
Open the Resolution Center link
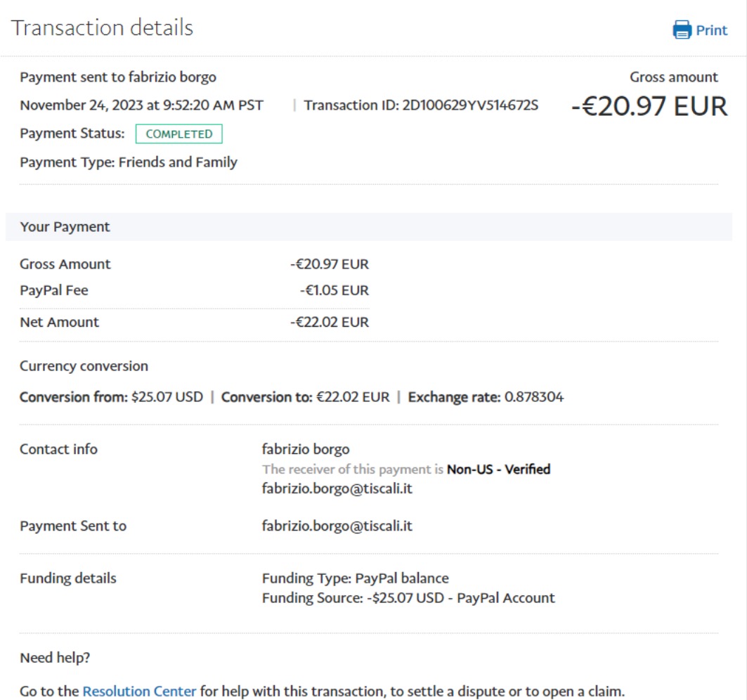click(139, 691)
